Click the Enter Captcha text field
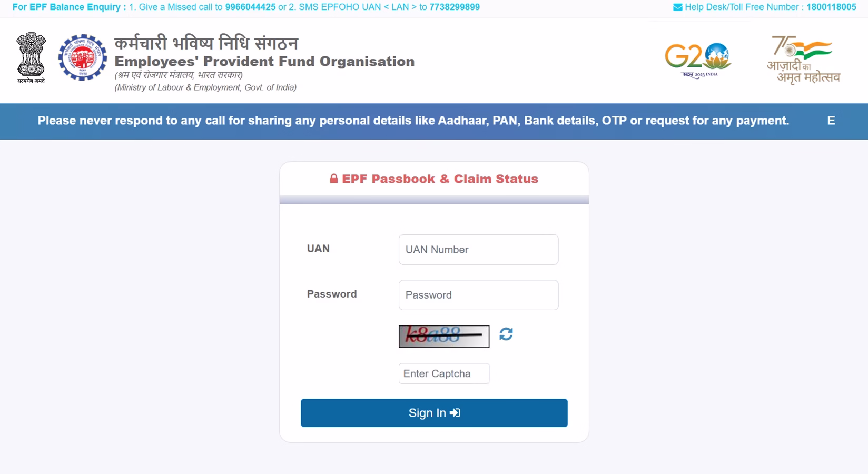This screenshot has height=474, width=868. (x=443, y=373)
